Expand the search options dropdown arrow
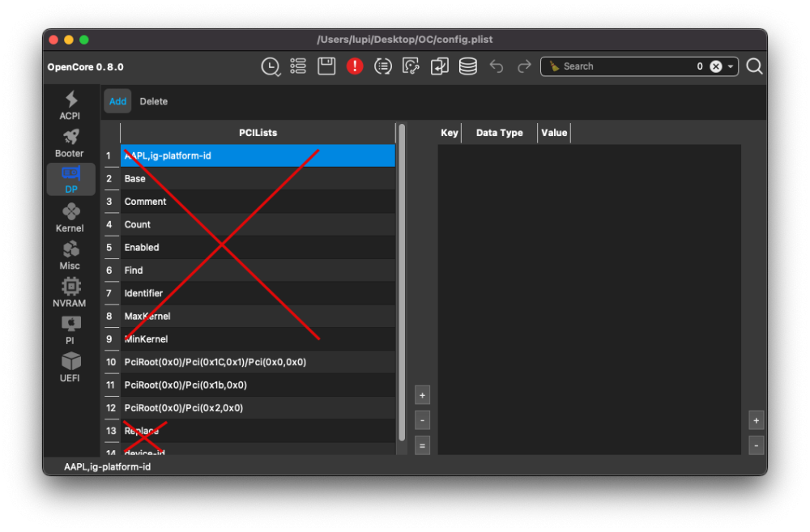This screenshot has width=810, height=532. [x=731, y=66]
